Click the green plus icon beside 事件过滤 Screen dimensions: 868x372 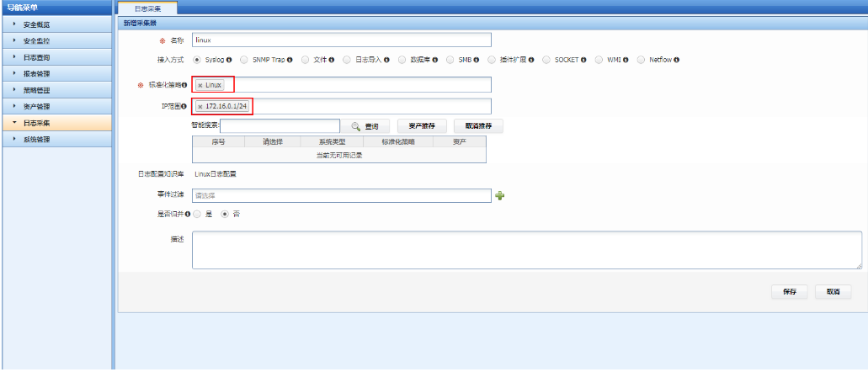pyautogui.click(x=499, y=196)
